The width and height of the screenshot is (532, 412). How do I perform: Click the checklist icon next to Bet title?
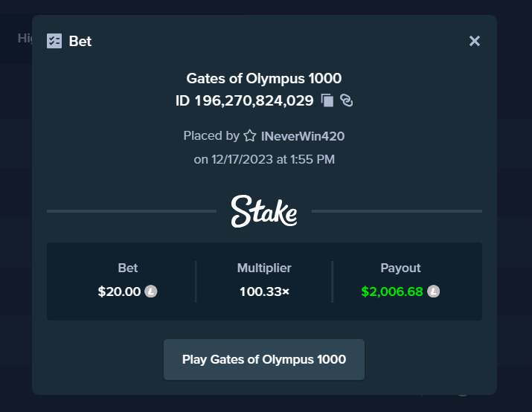pos(54,41)
